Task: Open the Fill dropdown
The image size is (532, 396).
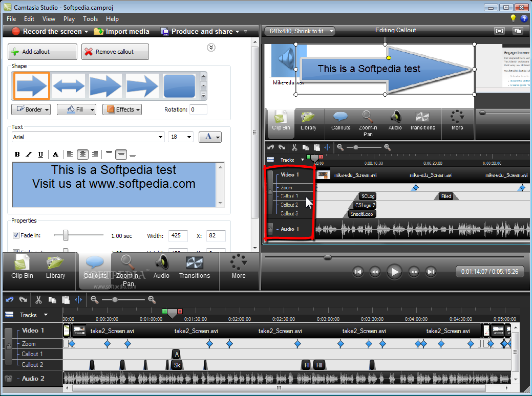Action: pos(76,109)
